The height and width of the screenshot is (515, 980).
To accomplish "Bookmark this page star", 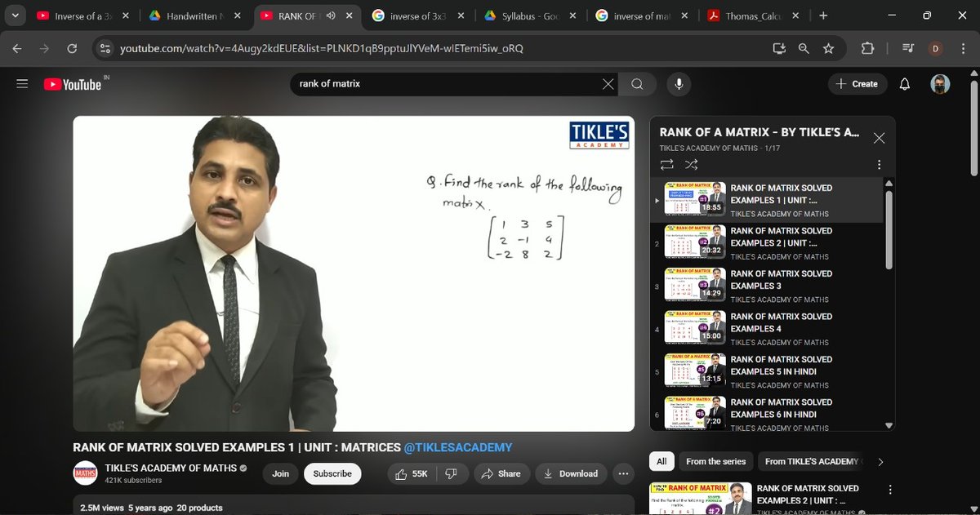I will [829, 49].
